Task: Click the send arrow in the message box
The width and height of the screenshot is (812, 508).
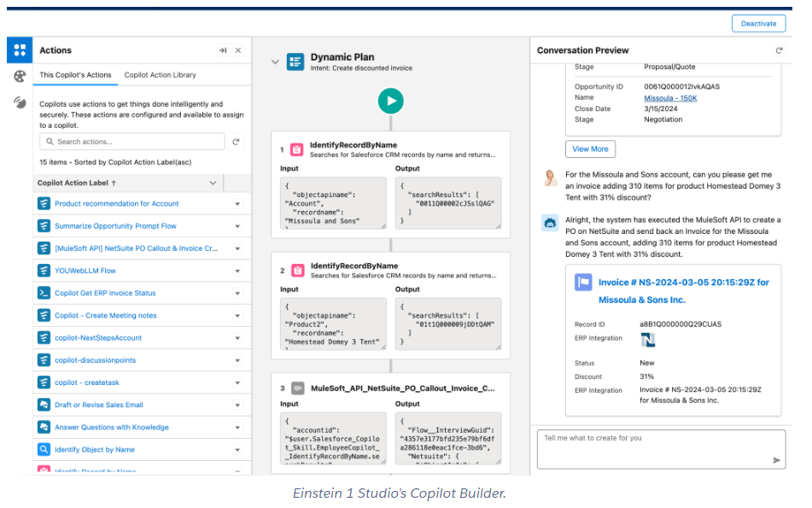Action: pyautogui.click(x=776, y=458)
